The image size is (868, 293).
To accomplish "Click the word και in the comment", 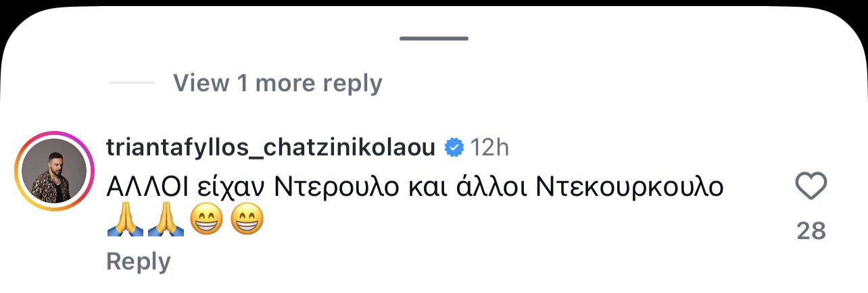I will [x=429, y=187].
